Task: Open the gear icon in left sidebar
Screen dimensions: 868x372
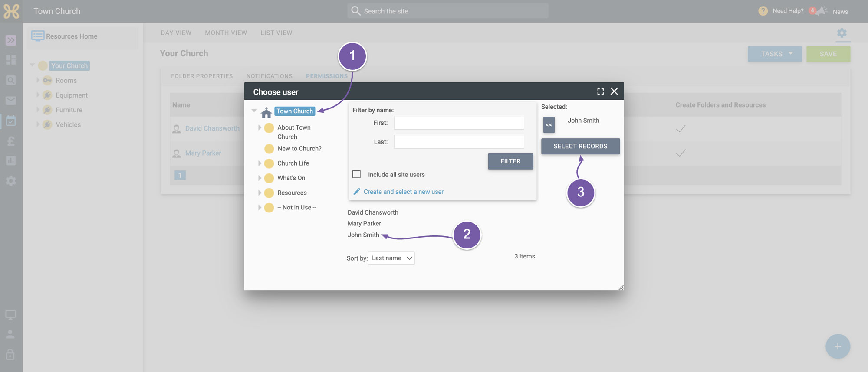Action: 11,181
